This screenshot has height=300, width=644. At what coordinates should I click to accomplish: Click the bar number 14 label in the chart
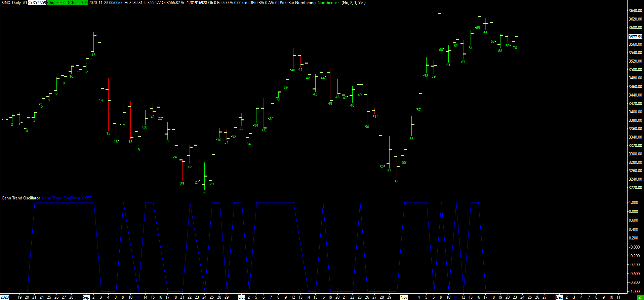(x=101, y=101)
